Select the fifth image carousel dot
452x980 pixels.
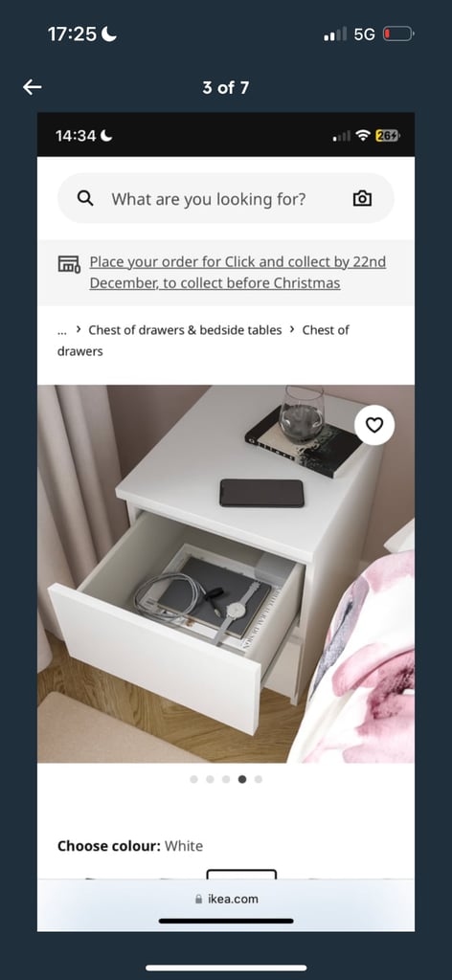coord(259,779)
